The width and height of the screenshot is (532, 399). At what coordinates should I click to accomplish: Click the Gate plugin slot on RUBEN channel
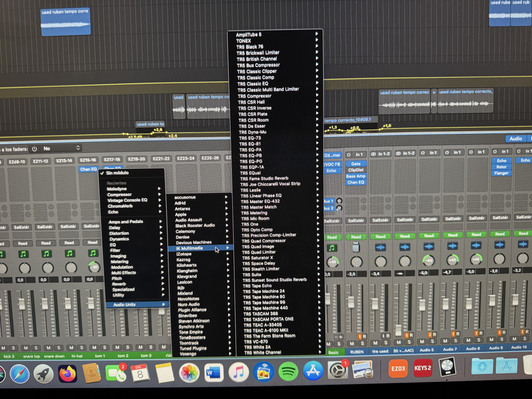pyautogui.click(x=356, y=164)
